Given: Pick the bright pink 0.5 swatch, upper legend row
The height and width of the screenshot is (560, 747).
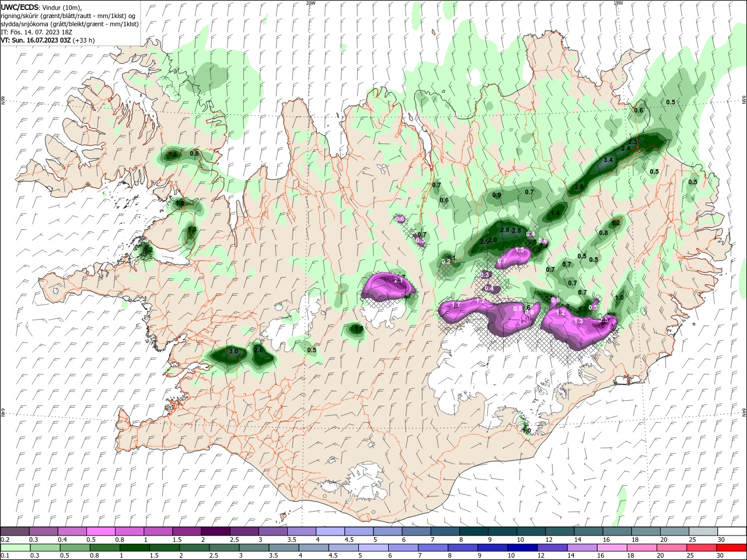Looking at the screenshot, I should coord(101,531).
